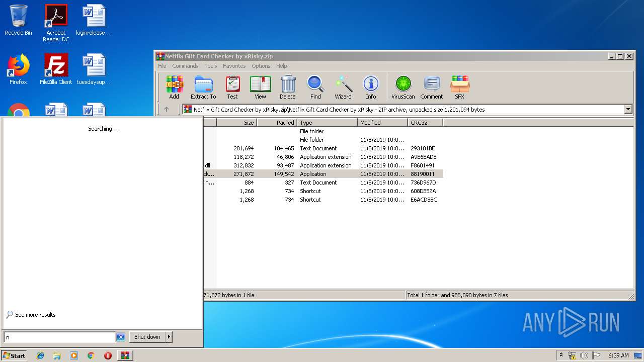
Task: Open the SFX tool
Action: point(460,87)
